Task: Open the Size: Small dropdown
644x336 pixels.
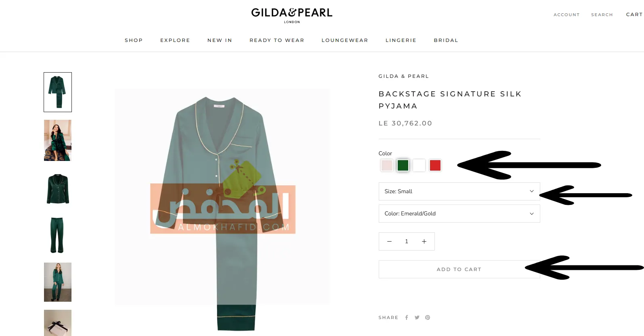Action: (x=459, y=191)
